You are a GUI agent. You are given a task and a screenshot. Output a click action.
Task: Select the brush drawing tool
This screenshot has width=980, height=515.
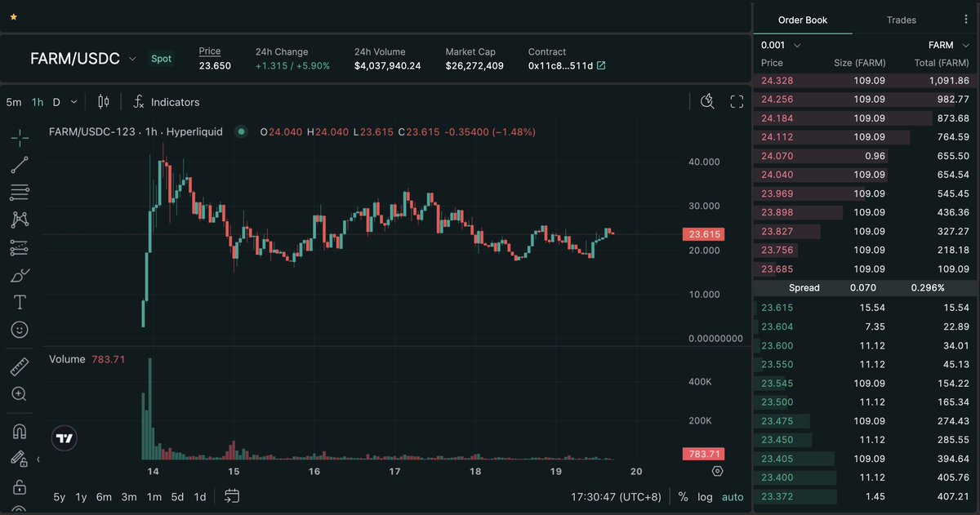pos(20,275)
